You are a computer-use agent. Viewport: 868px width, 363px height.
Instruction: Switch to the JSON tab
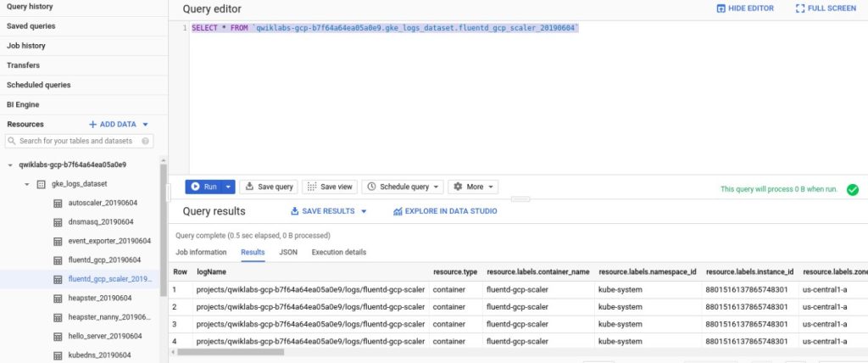[288, 252]
